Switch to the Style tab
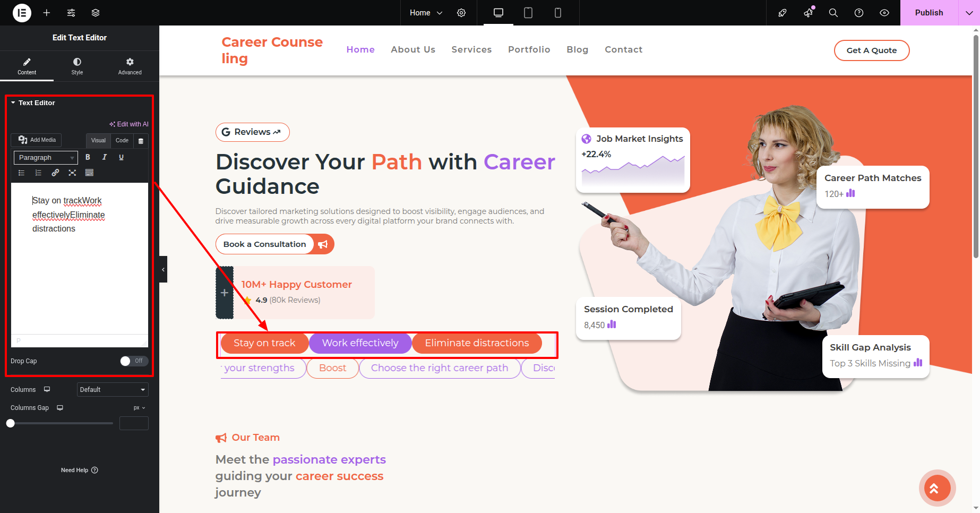Screen dimensions: 980x513 coord(77,66)
